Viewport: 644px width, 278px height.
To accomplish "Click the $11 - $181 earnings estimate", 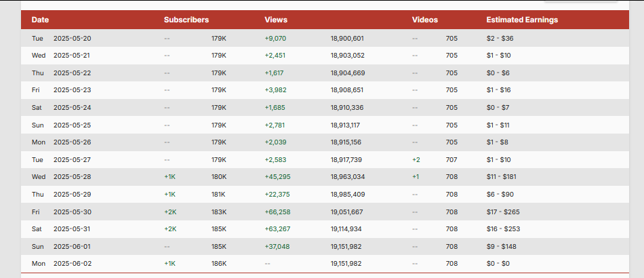I will tap(501, 177).
